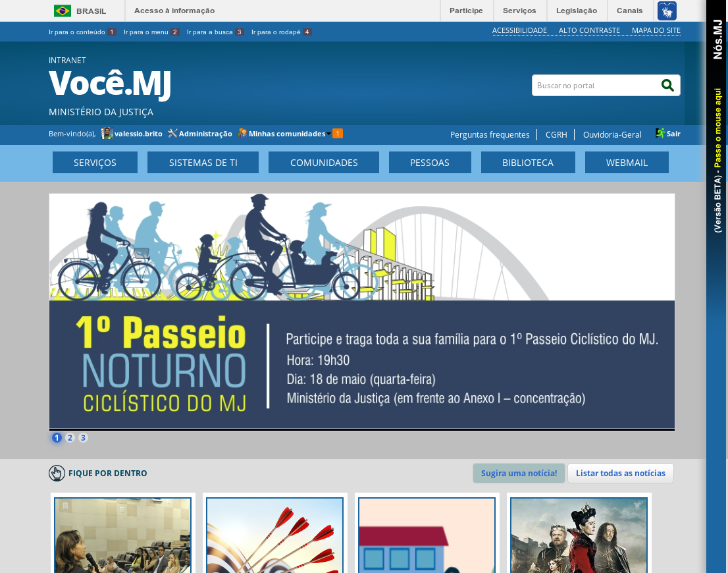Open the CGRH link
This screenshot has height=573, width=728.
point(556,135)
